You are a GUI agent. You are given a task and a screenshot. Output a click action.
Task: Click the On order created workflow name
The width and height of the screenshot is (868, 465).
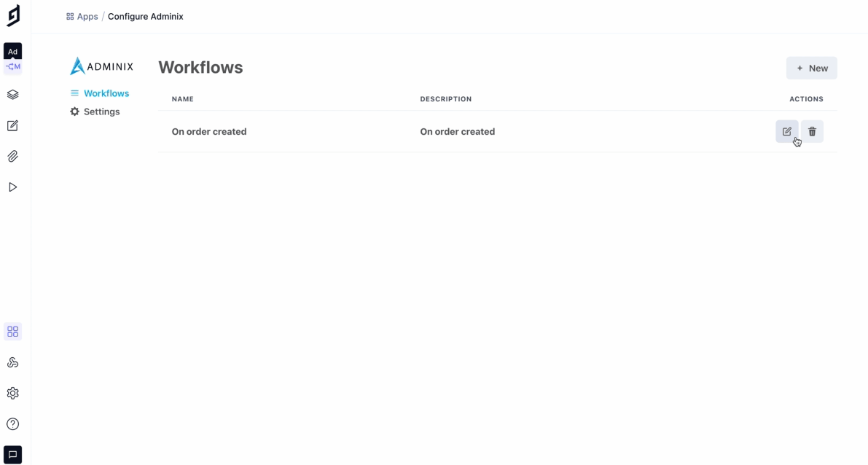pos(209,131)
